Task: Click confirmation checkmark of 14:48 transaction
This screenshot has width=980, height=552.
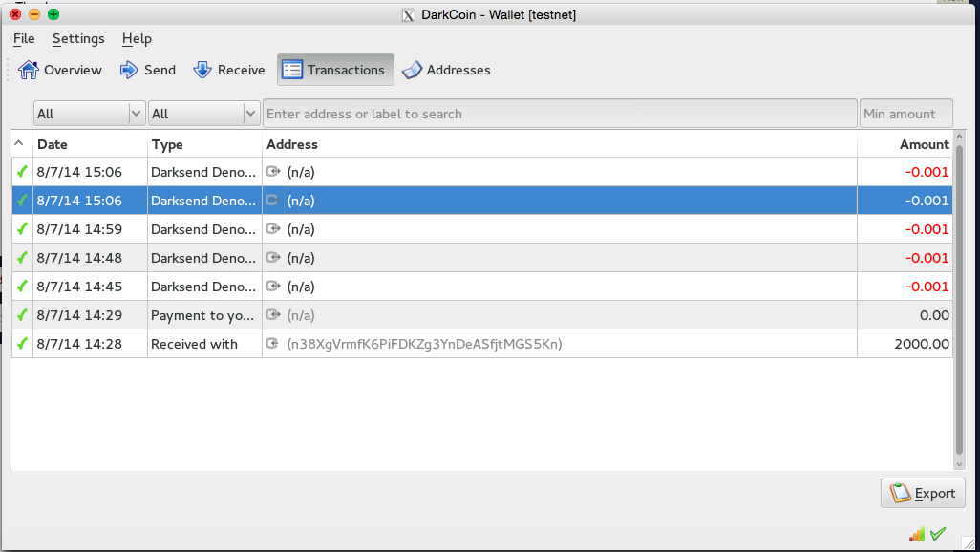Action: click(23, 258)
